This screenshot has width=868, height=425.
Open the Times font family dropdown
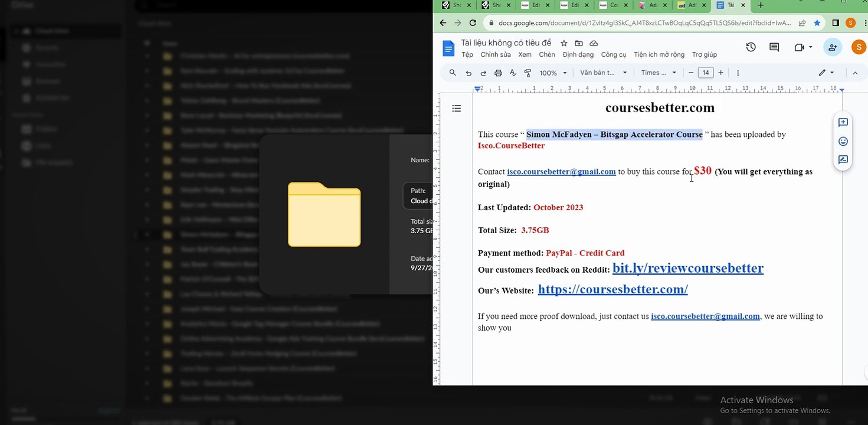coord(659,73)
